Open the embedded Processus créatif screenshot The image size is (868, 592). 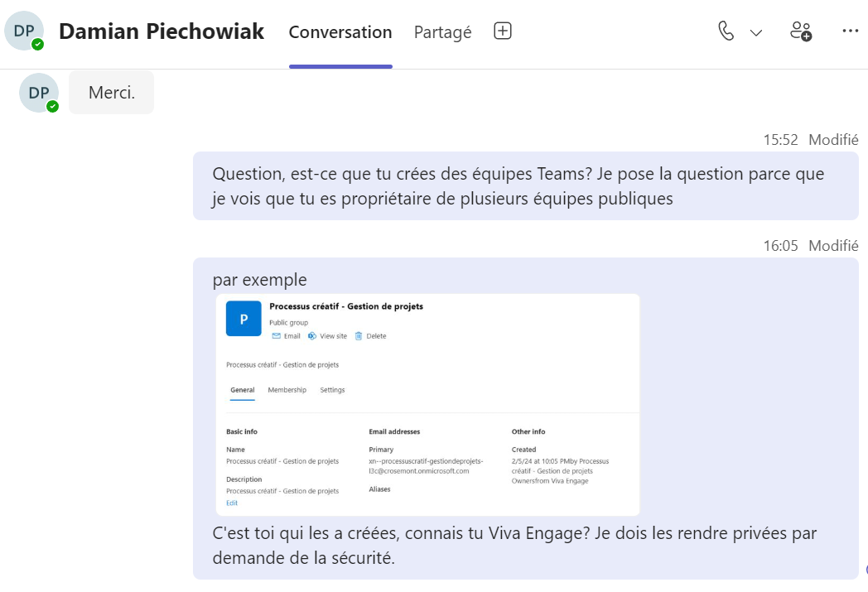point(428,405)
